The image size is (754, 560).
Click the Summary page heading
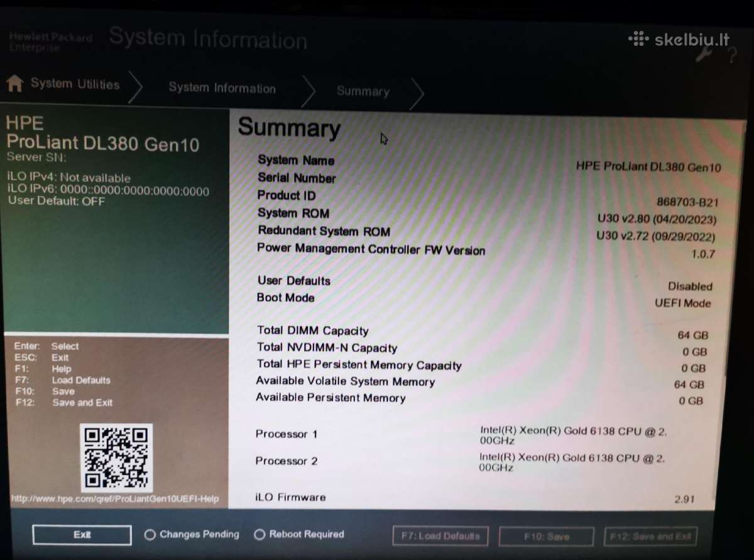(x=289, y=128)
